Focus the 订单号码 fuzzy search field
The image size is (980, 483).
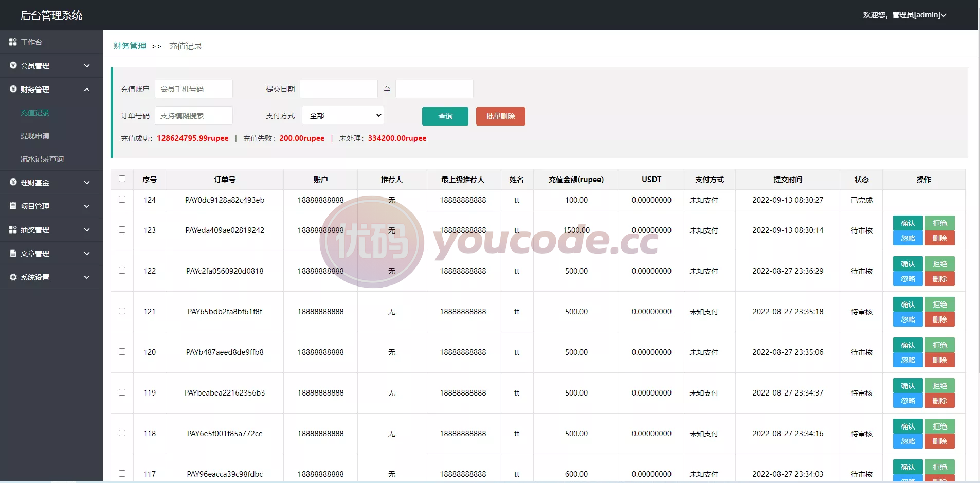(x=194, y=116)
